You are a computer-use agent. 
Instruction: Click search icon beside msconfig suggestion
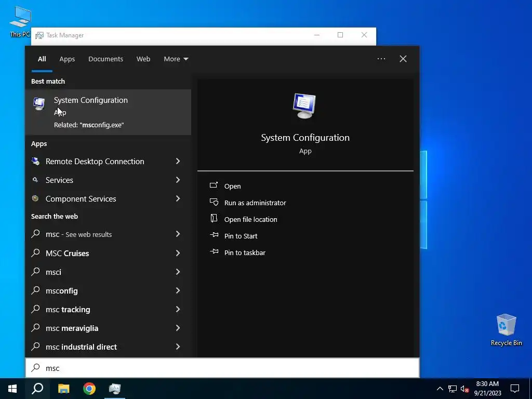tap(35, 290)
